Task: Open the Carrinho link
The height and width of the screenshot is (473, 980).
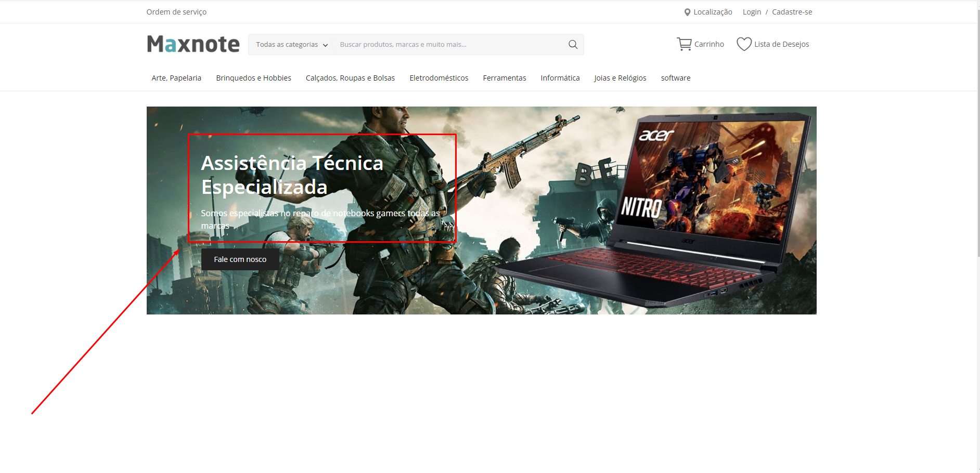Action: (x=709, y=44)
